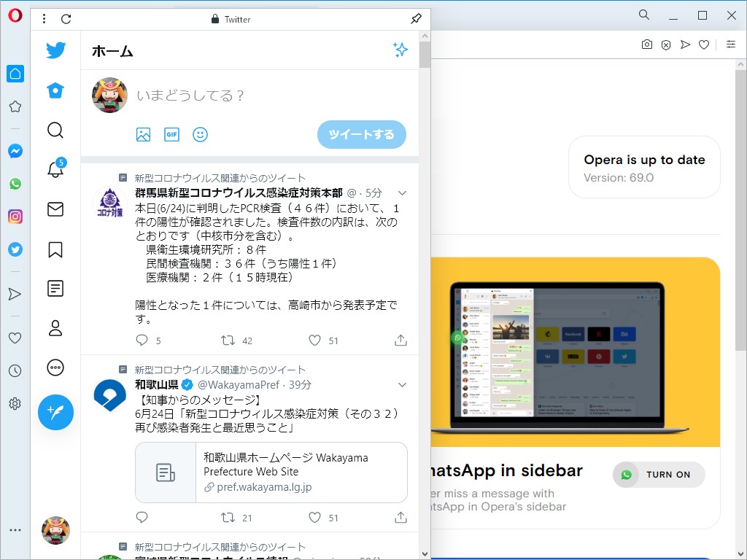The image size is (747, 560).
Task: Select the GIF icon in the tweet composer
Action: (171, 134)
